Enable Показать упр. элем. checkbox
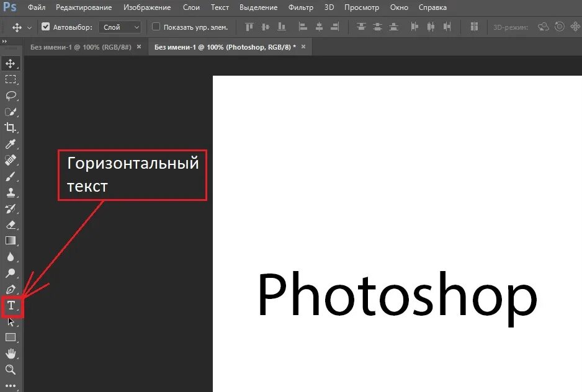582x392 pixels. (x=156, y=27)
